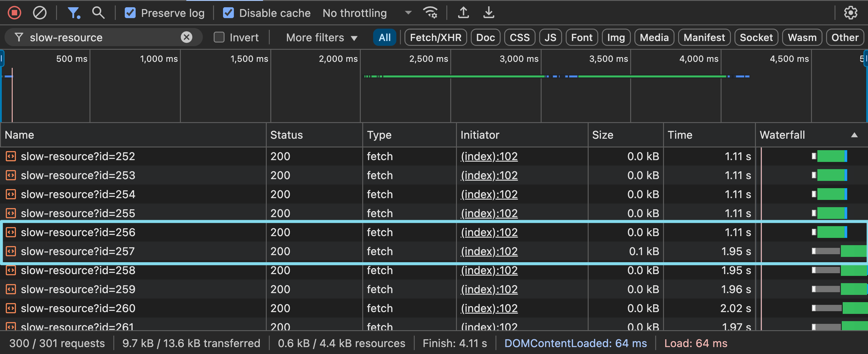Toggle Waterfall column sort arrow
The image size is (868, 354).
854,135
